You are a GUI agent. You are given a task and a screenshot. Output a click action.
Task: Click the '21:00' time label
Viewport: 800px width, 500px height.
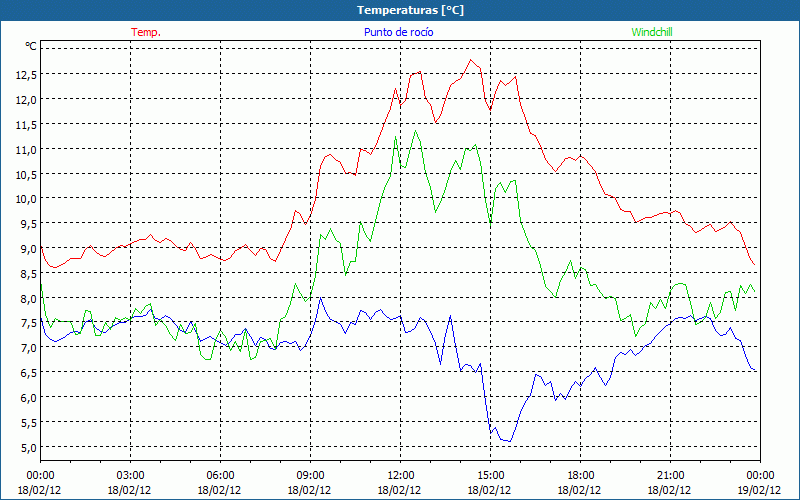(670, 476)
